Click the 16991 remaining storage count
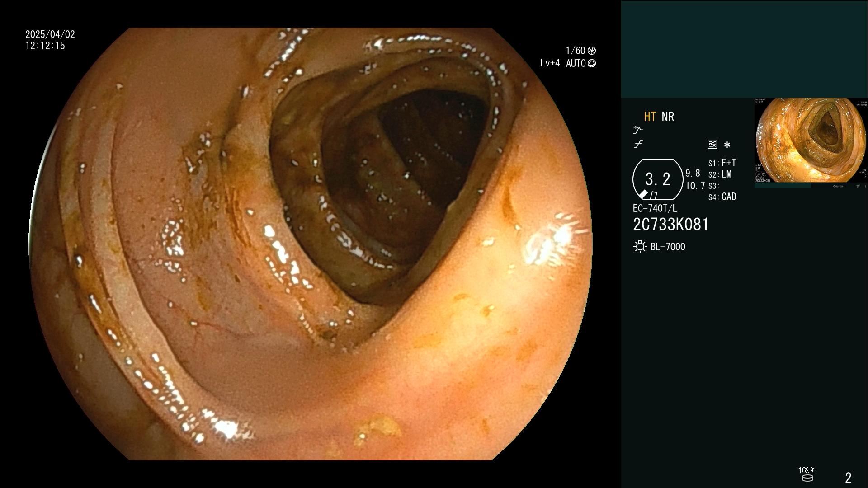This screenshot has width=868, height=488. (807, 470)
